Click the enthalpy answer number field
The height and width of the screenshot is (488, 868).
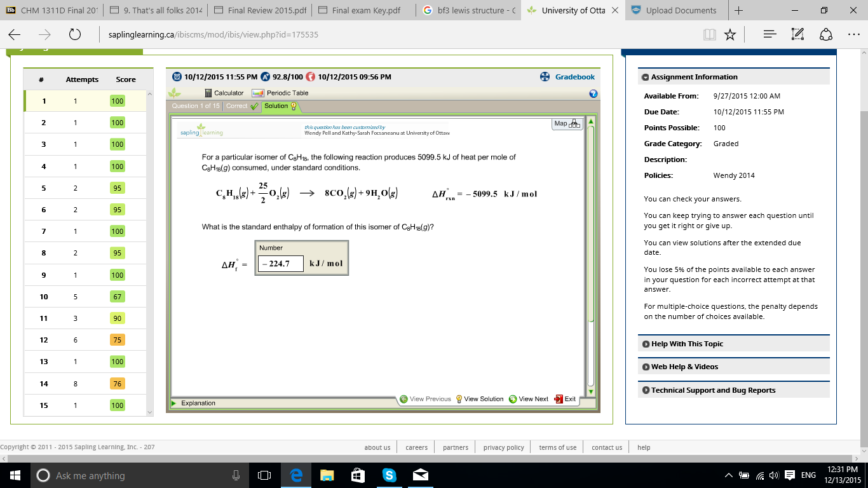[x=280, y=263]
